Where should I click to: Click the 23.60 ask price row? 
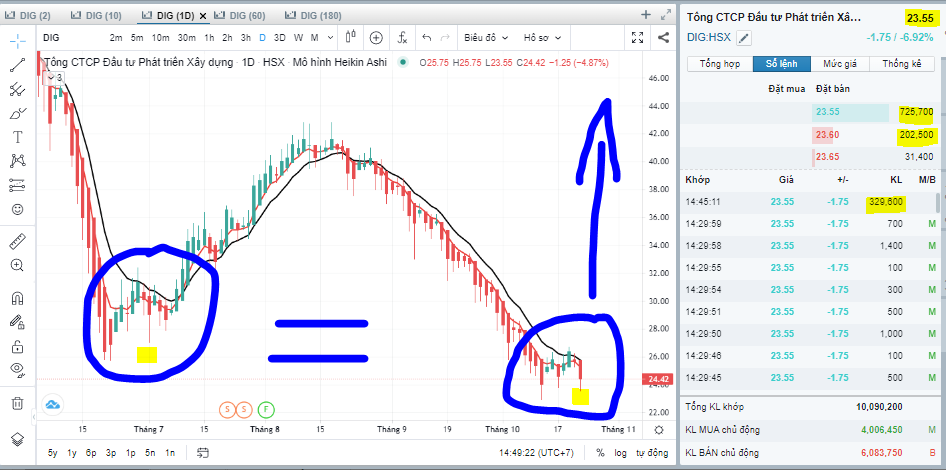coord(811,135)
